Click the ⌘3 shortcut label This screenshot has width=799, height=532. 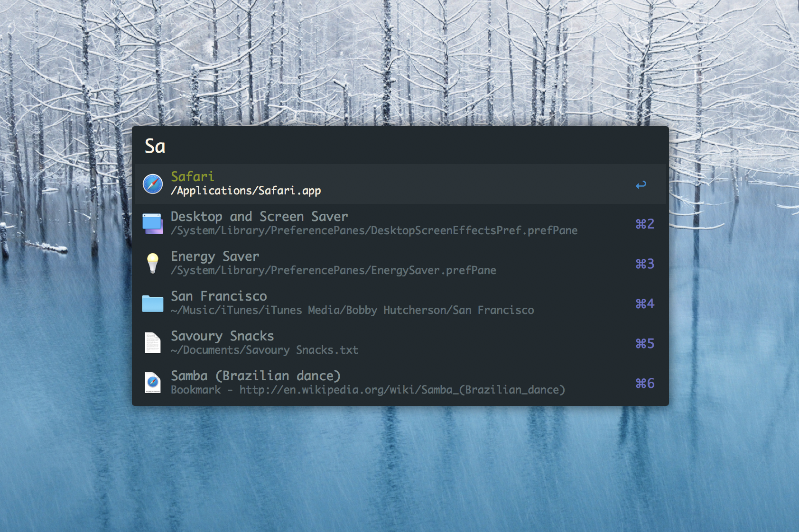(645, 264)
